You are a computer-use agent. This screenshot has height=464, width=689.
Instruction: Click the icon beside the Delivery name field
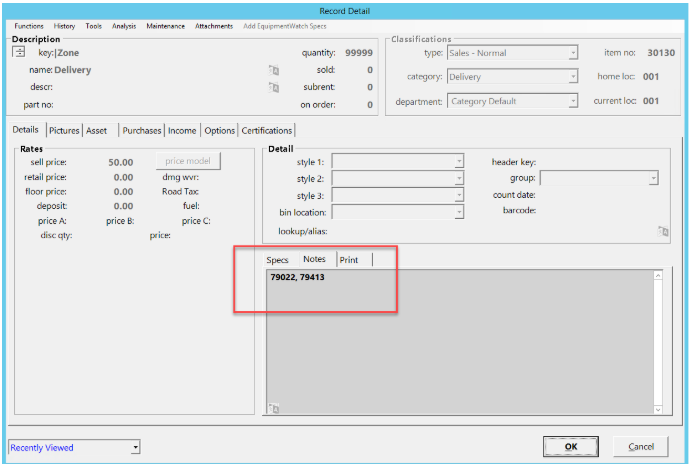(x=273, y=70)
